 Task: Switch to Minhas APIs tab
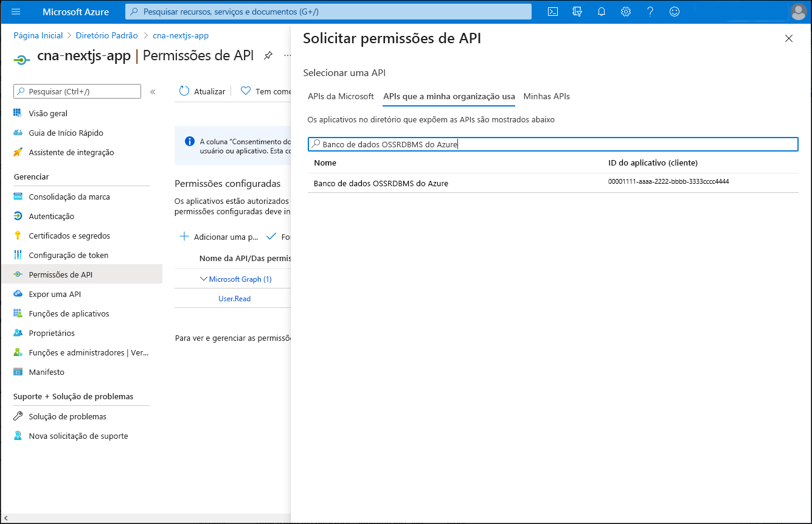pyautogui.click(x=546, y=96)
